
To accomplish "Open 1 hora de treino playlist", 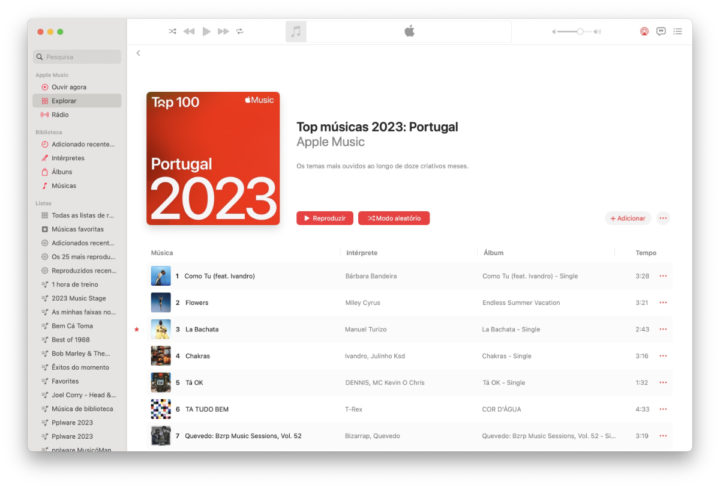I will [77, 284].
